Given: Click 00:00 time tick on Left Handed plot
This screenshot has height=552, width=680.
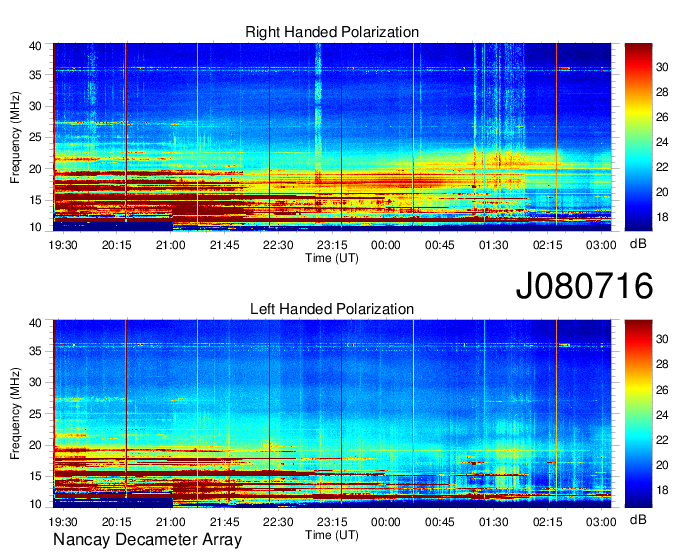Looking at the screenshot, I should pyautogui.click(x=386, y=522).
